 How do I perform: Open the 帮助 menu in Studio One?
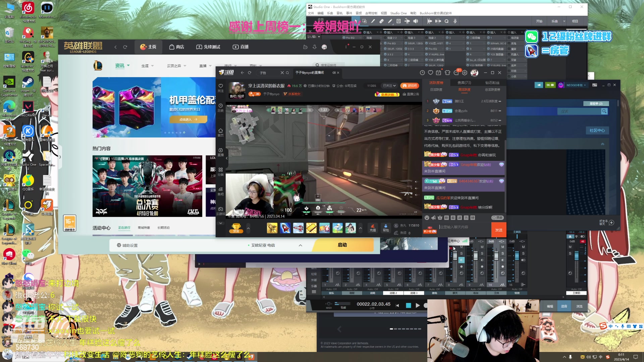point(413,13)
